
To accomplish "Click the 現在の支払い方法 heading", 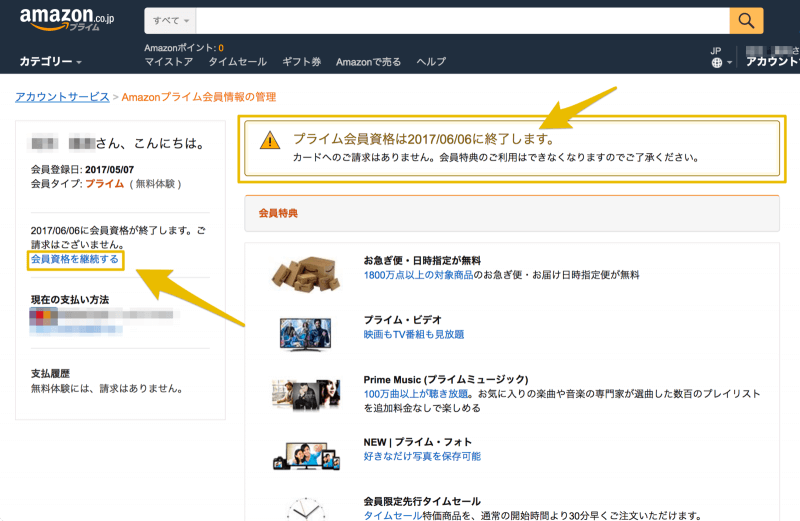I will click(x=70, y=300).
